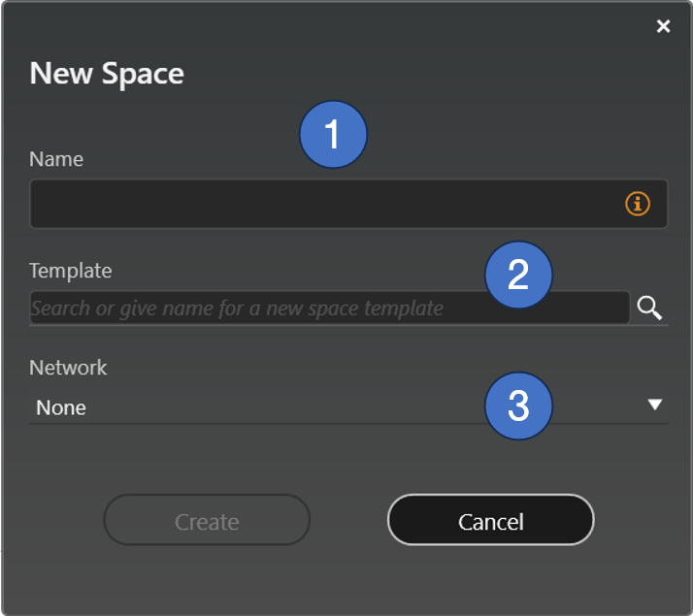The width and height of the screenshot is (693, 616).
Task: Click the orange info icon in Name field
Action: (637, 204)
